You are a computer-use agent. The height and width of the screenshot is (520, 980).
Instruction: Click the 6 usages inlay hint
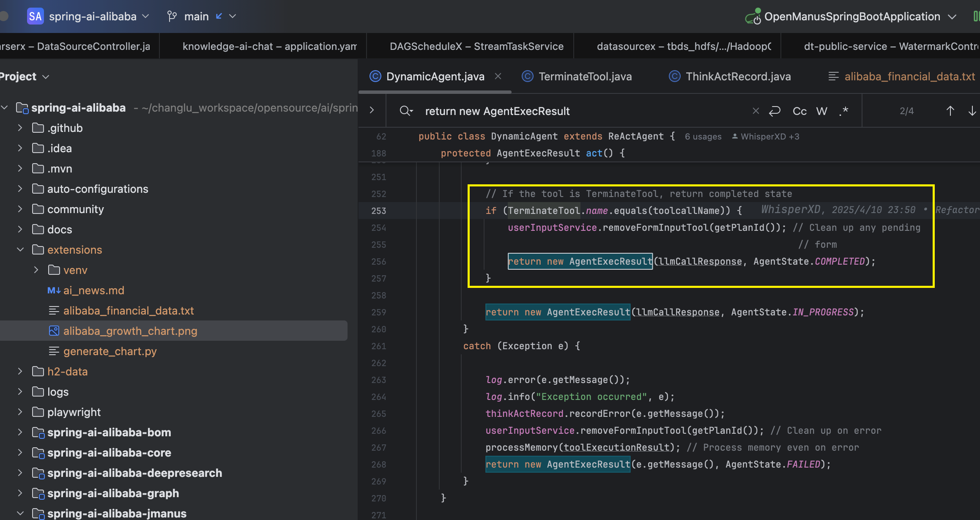703,137
